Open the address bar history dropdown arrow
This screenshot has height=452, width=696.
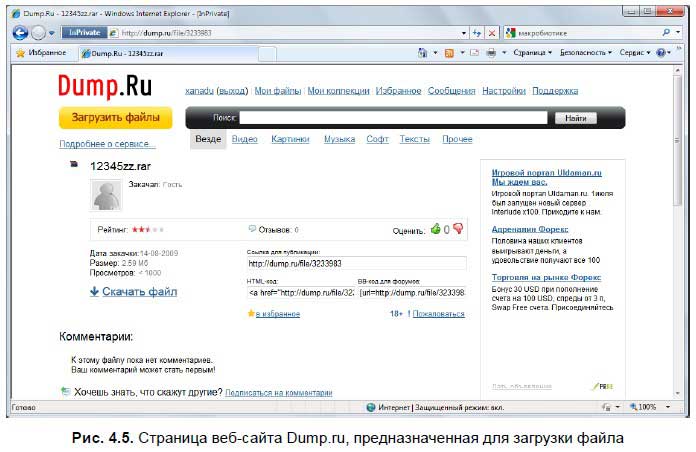coord(464,33)
